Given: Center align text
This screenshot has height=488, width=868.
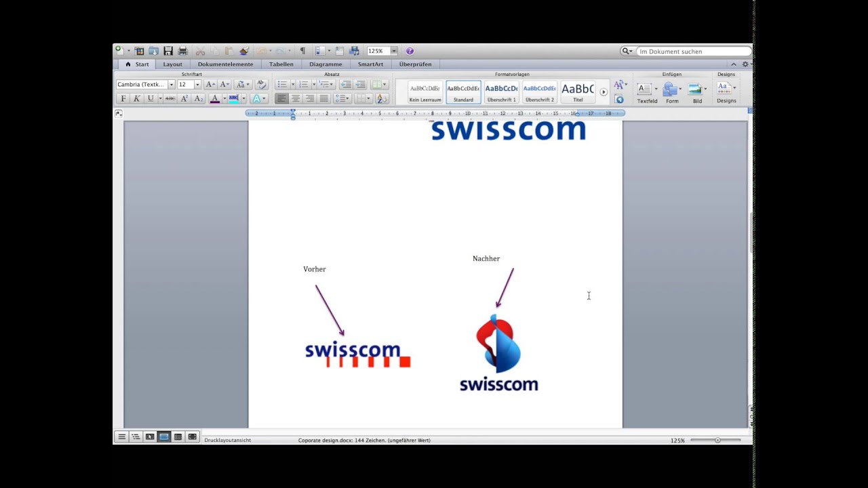Looking at the screenshot, I should (x=296, y=98).
